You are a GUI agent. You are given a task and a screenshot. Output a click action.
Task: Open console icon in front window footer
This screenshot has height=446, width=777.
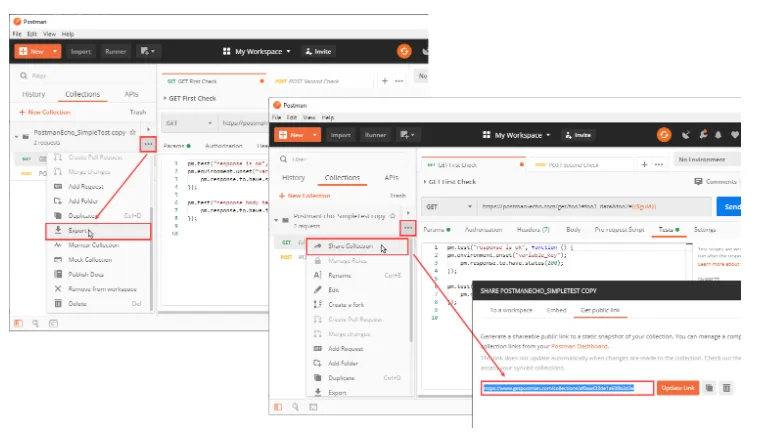(x=313, y=407)
